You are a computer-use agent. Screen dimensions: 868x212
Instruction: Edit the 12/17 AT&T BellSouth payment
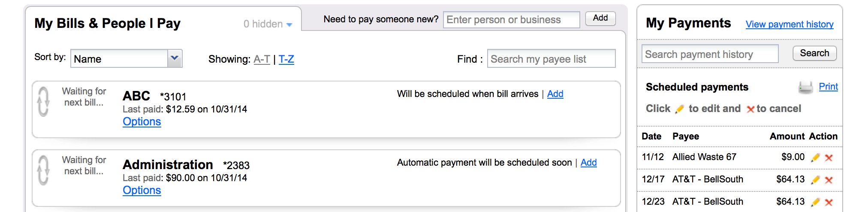click(815, 180)
